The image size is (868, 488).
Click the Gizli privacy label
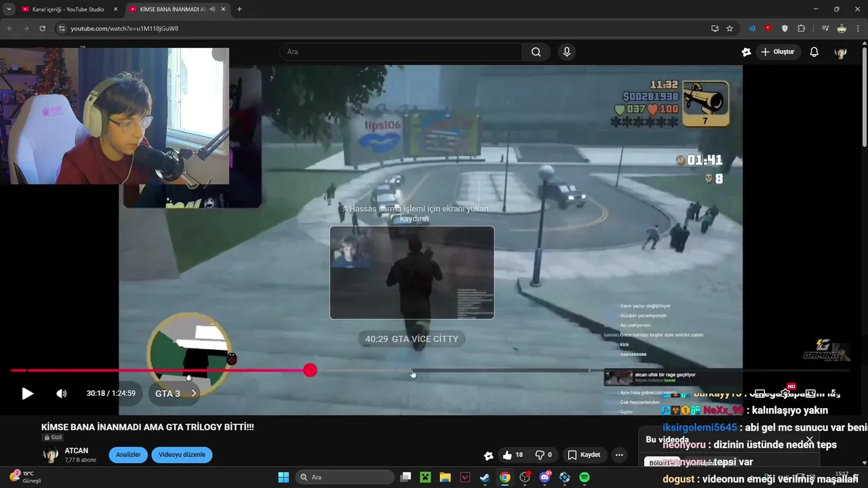53,438
